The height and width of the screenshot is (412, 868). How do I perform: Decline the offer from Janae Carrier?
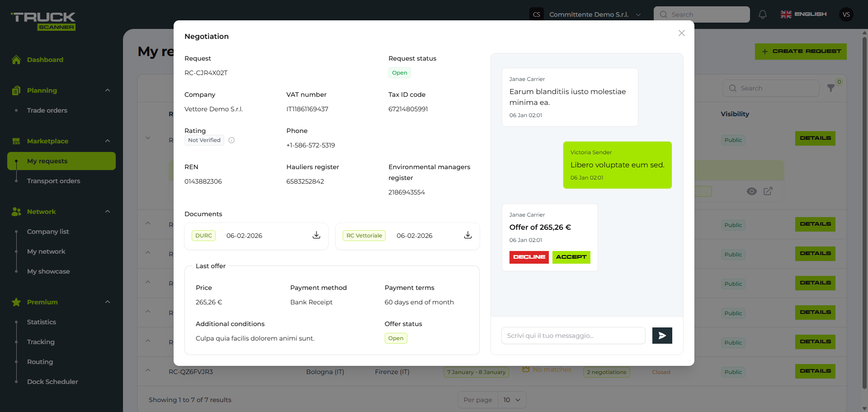pos(529,257)
